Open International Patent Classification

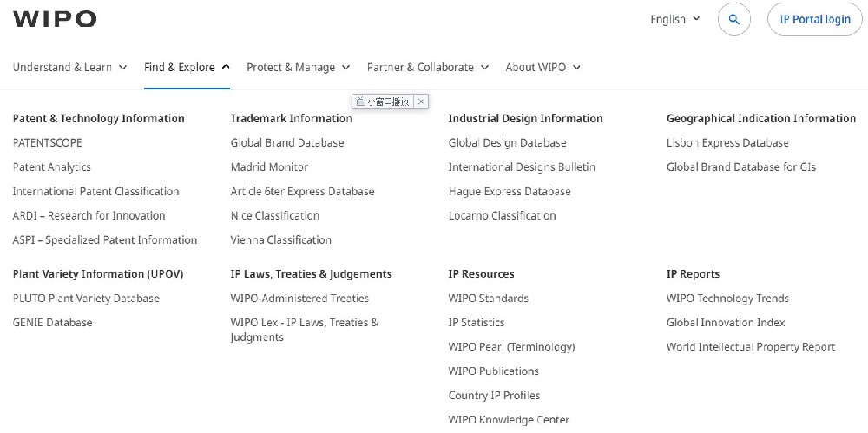coord(95,192)
